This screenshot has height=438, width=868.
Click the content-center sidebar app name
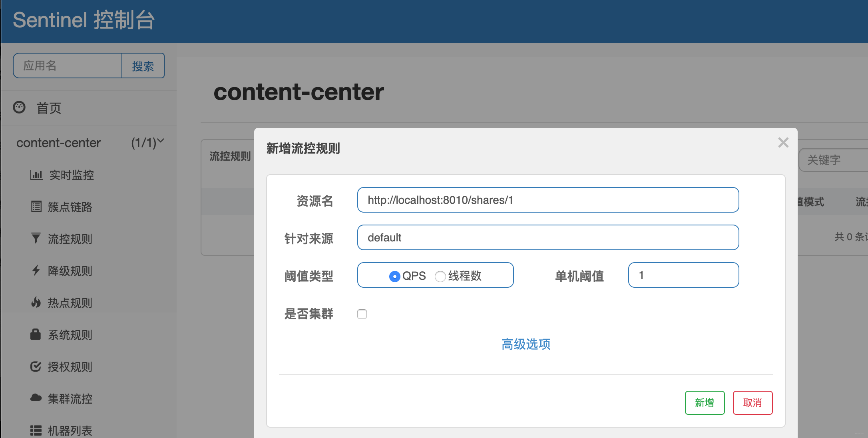58,143
